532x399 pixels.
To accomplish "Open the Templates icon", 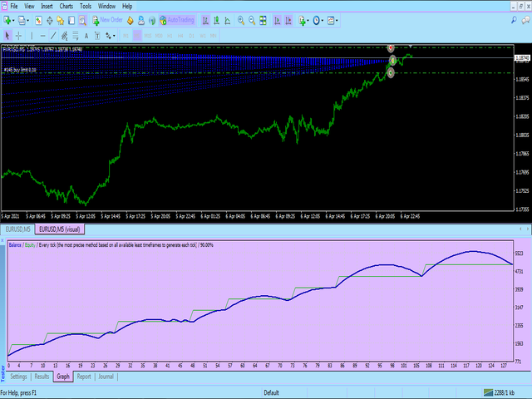I will click(331, 20).
